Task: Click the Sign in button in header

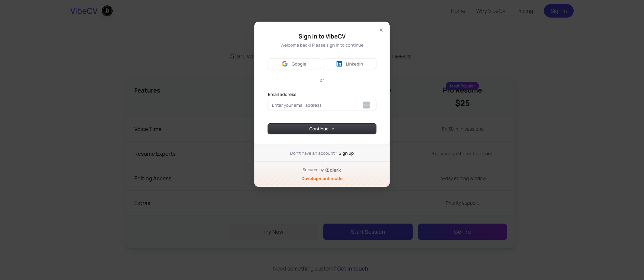Action: [x=558, y=11]
